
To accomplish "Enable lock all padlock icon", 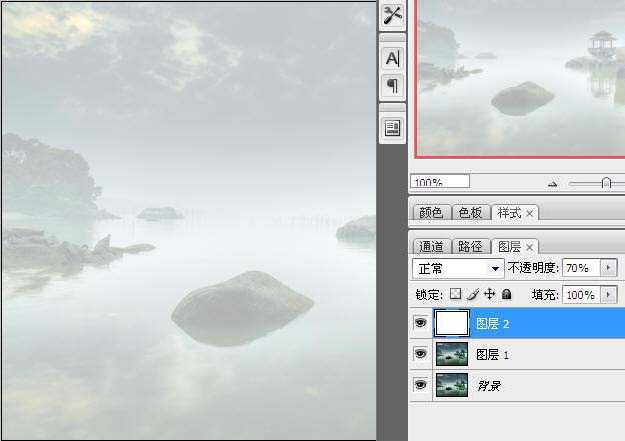I will pyautogui.click(x=507, y=294).
